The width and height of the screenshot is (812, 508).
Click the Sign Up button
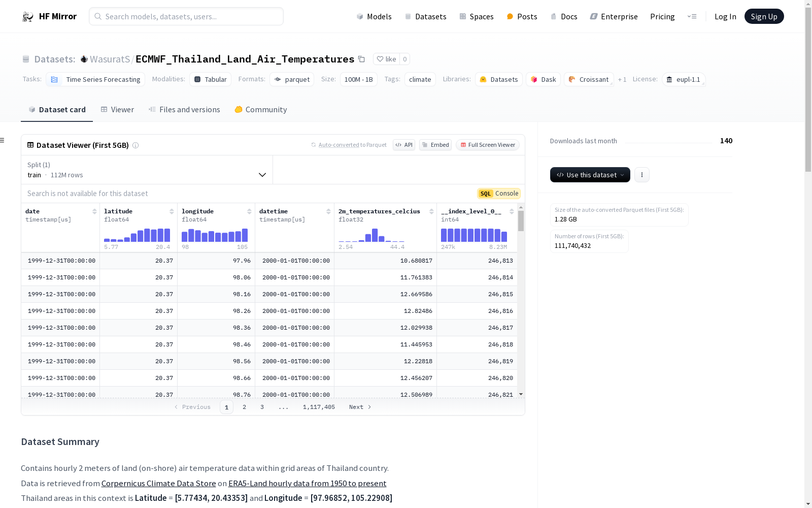[x=764, y=16]
